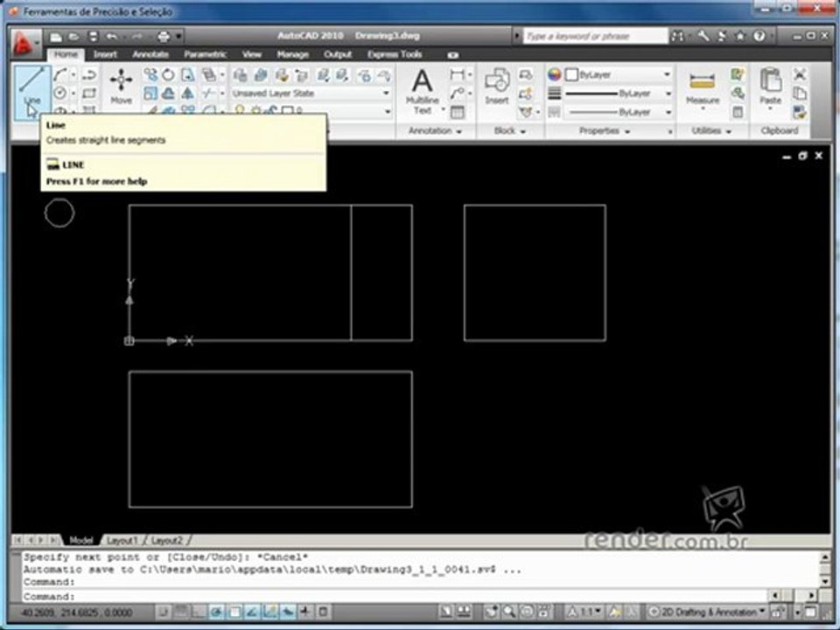The width and height of the screenshot is (840, 630).
Task: Select the Linear dimension tool
Action: click(x=457, y=74)
